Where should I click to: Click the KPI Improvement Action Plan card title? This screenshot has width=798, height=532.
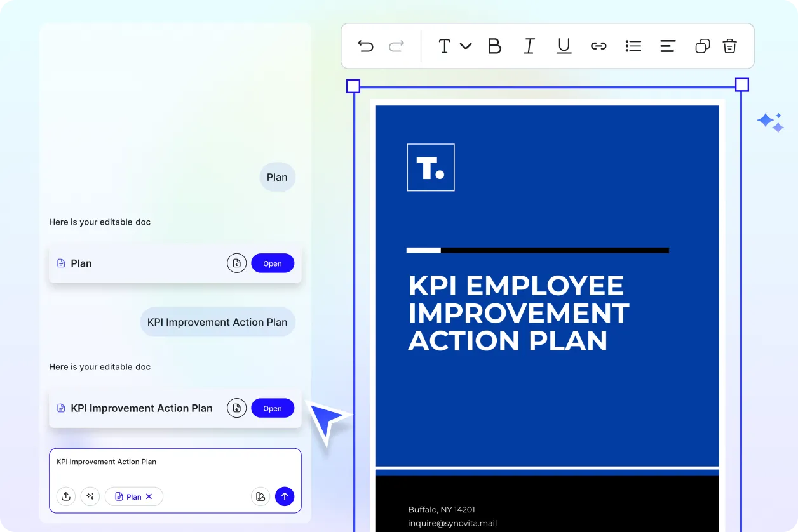[142, 408]
